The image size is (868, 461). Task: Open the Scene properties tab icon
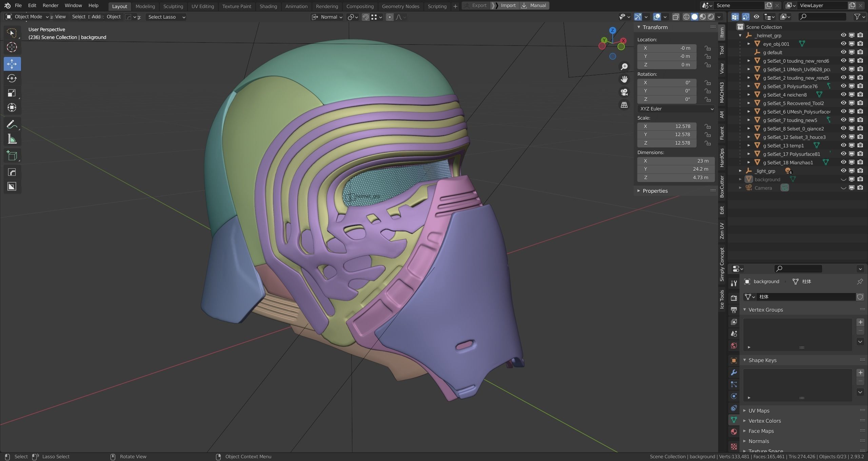[x=734, y=334]
